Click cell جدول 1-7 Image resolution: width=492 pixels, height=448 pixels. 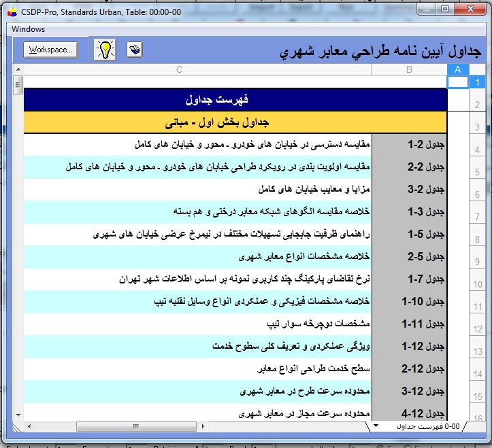pyautogui.click(x=410, y=279)
